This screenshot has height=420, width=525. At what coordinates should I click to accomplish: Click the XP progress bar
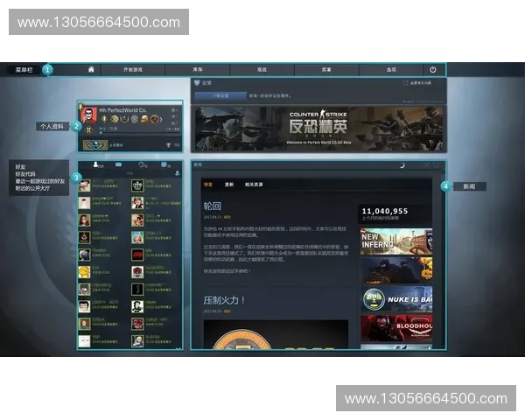(140, 133)
